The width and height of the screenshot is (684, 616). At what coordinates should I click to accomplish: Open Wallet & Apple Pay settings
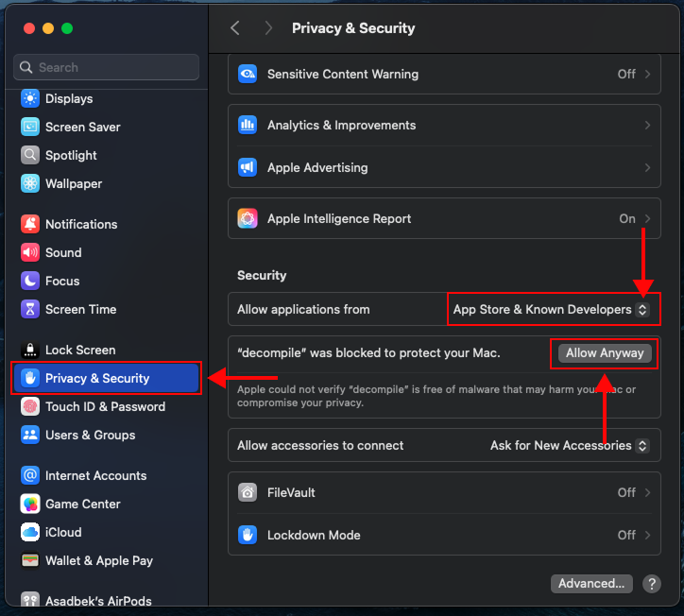tap(107, 560)
